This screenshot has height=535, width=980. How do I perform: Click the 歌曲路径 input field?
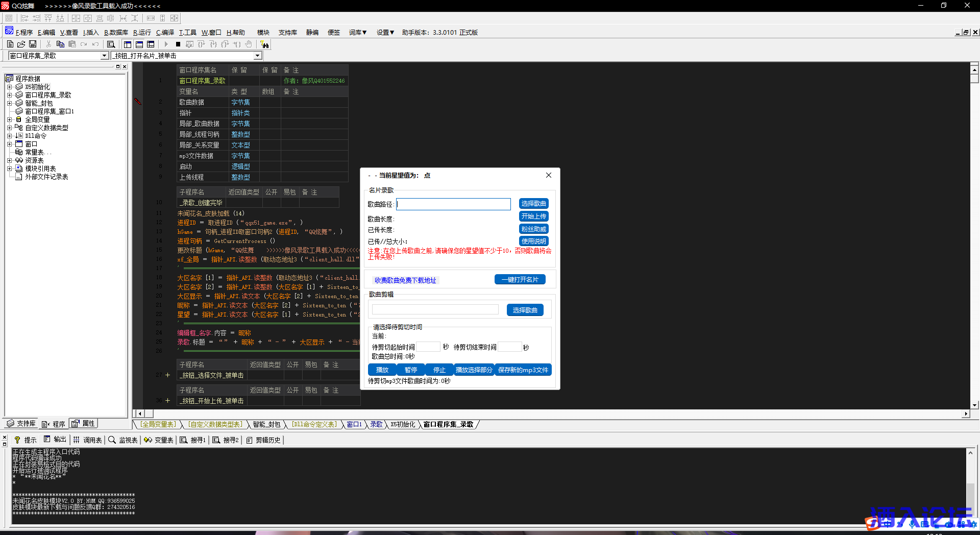pyautogui.click(x=453, y=204)
